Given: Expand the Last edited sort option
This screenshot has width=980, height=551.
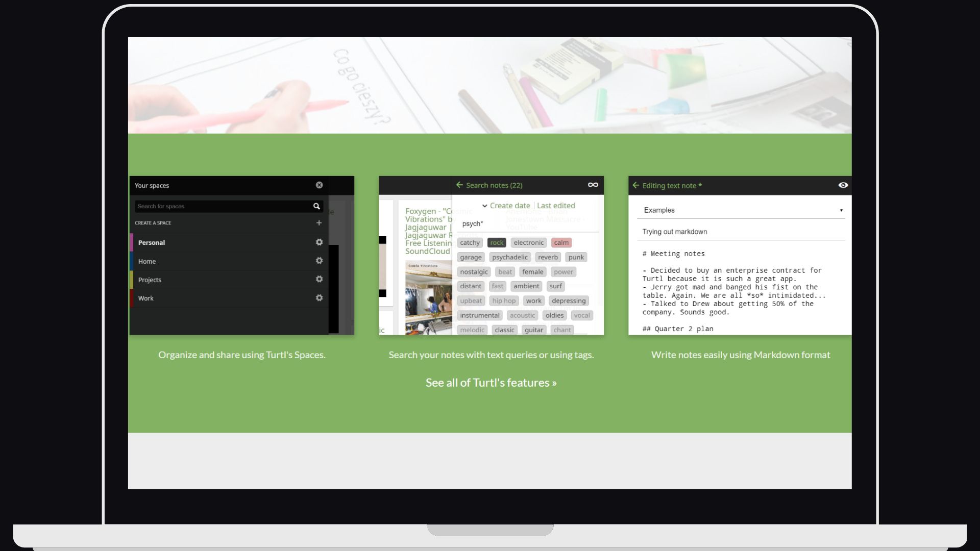Looking at the screenshot, I should [x=556, y=205].
